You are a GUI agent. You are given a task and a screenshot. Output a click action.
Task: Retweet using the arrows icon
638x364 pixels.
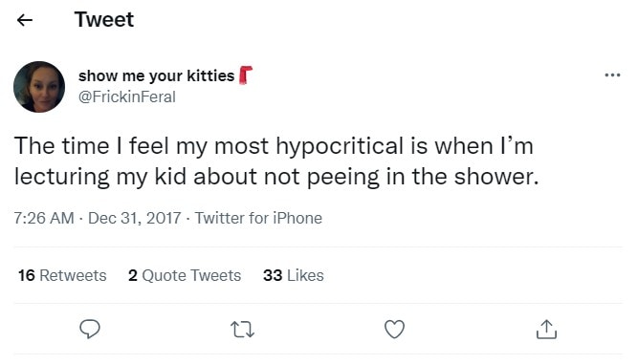pos(242,330)
